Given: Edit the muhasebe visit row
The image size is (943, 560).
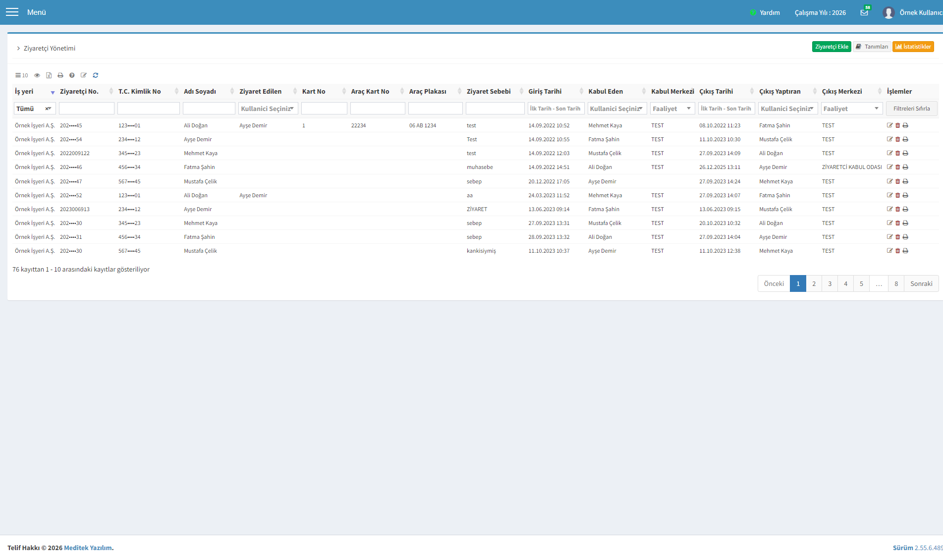Looking at the screenshot, I should pyautogui.click(x=889, y=167).
